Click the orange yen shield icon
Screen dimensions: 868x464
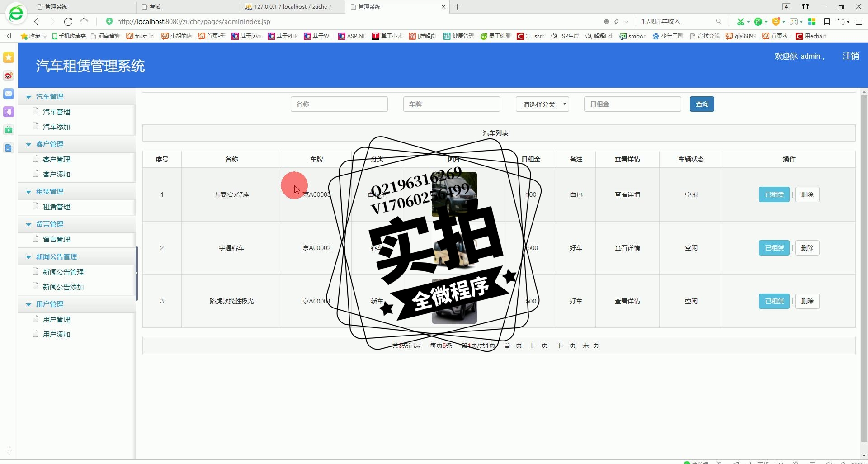(x=776, y=21)
